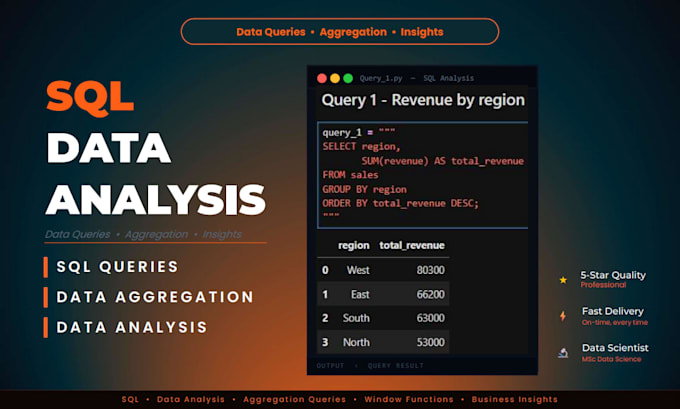Click the 'region' column header
This screenshot has height=409, width=680.
pos(353,245)
